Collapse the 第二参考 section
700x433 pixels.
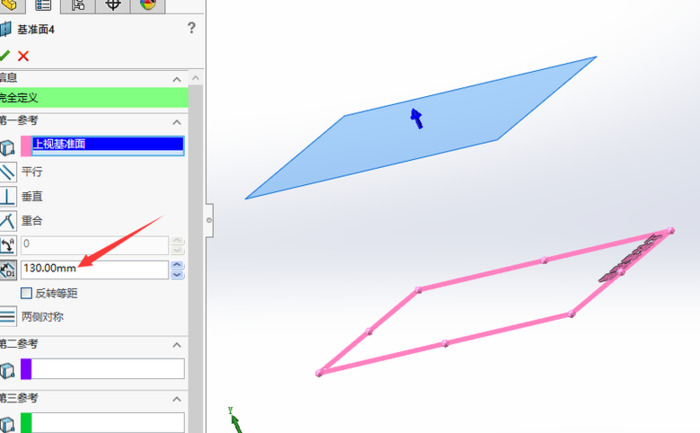coord(177,345)
